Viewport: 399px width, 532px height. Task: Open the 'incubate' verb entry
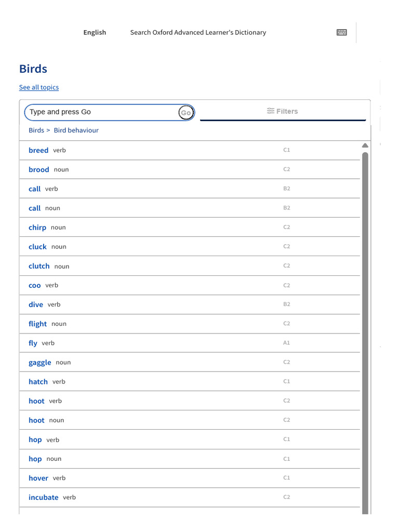[x=44, y=497]
